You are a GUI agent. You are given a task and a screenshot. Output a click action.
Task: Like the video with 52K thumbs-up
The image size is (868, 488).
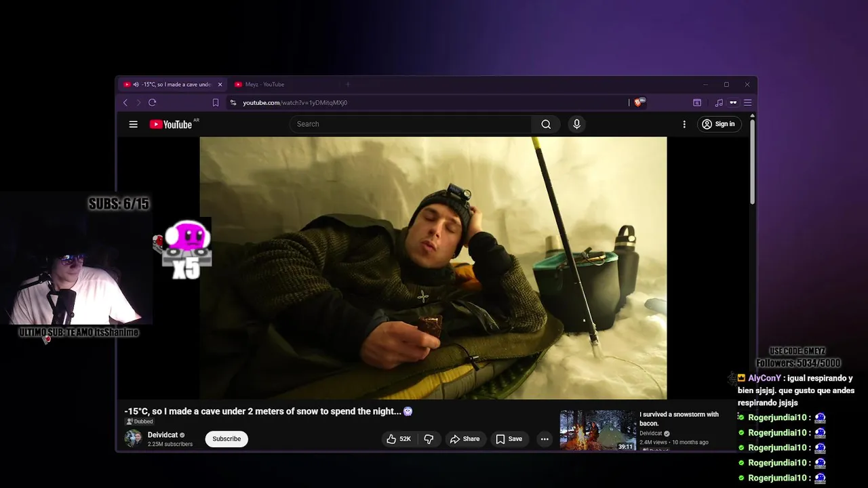pyautogui.click(x=399, y=439)
